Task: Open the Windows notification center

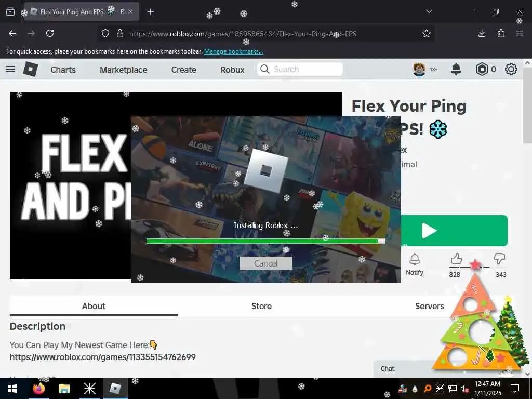Action: click(x=515, y=389)
